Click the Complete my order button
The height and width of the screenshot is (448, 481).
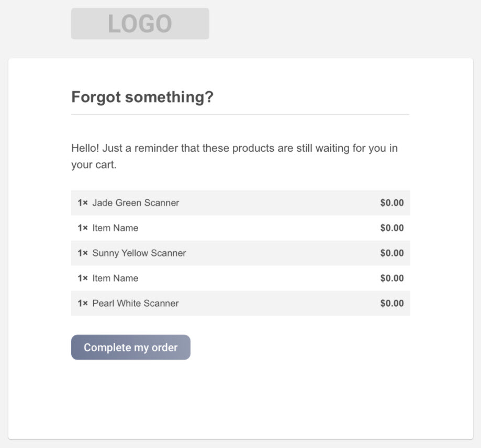tap(131, 347)
